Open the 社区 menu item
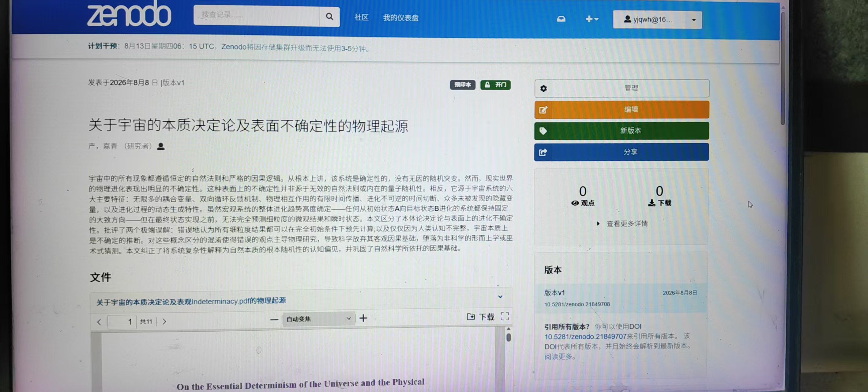Screen dimensions: 868x392 tap(361, 17)
